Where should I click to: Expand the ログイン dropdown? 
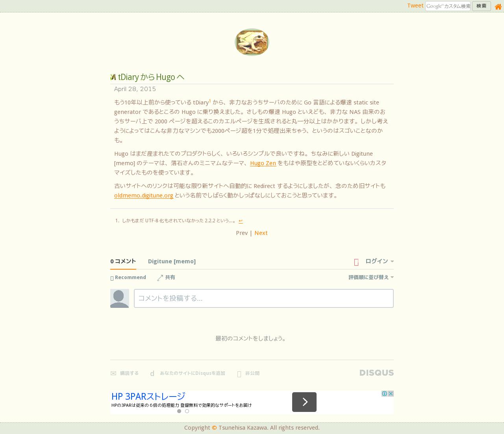[x=380, y=261]
